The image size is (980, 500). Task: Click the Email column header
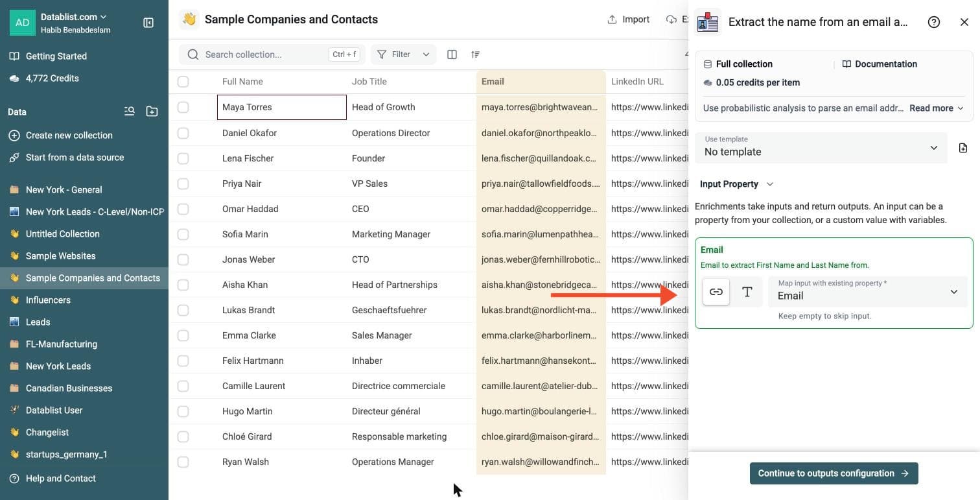click(541, 82)
